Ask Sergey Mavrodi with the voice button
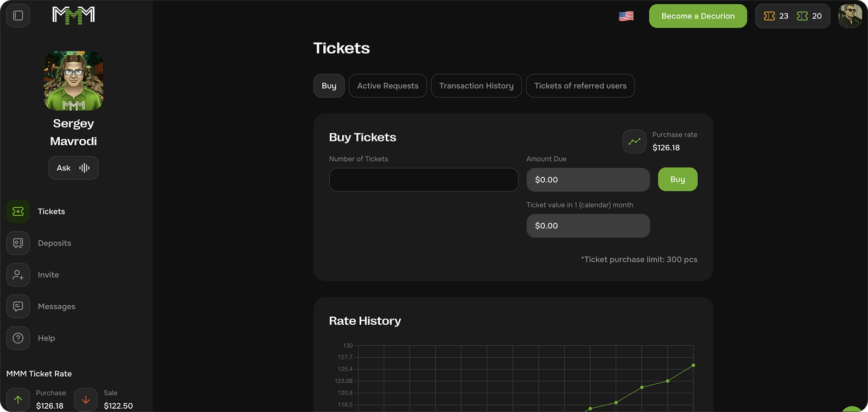The width and height of the screenshot is (868, 412). click(x=73, y=168)
